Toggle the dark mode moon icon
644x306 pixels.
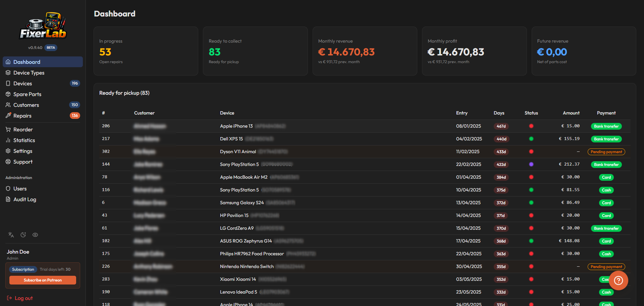23,235
